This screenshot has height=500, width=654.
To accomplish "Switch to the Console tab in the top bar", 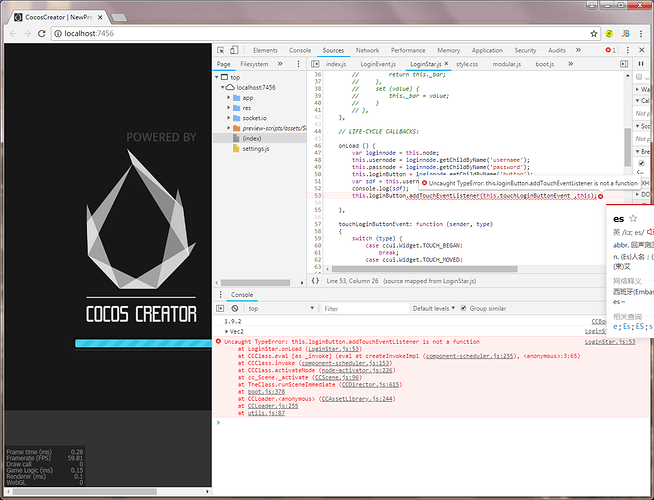I will coord(300,50).
